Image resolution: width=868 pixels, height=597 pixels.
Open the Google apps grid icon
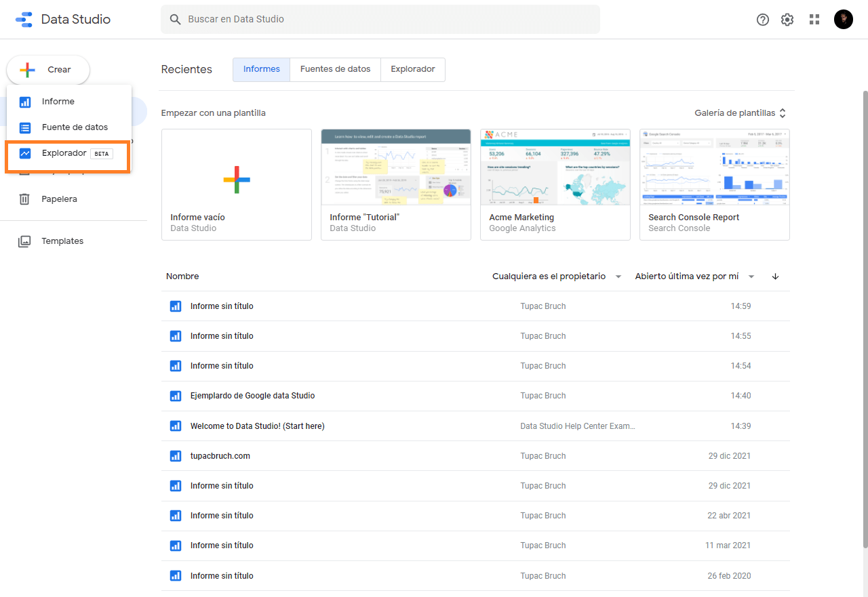814,20
